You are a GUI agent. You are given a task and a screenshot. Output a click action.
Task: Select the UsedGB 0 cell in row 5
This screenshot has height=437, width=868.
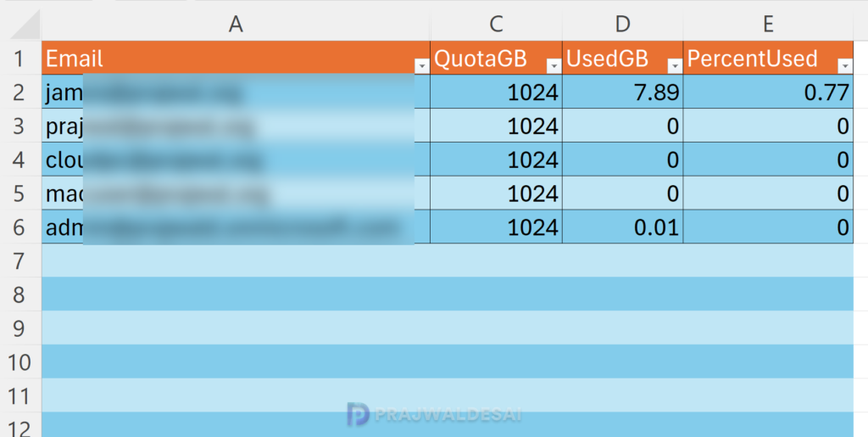tap(623, 193)
